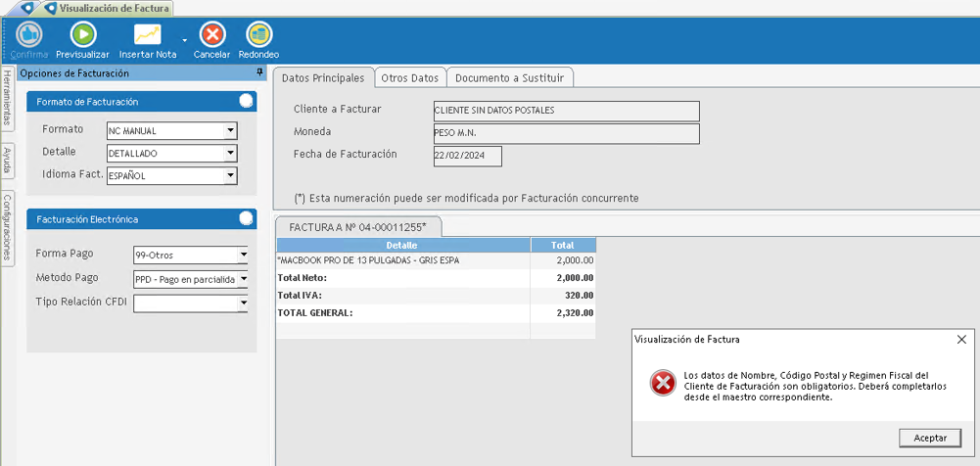The image size is (980, 466).
Task: Click the Previsualizar play icon
Action: point(83,33)
